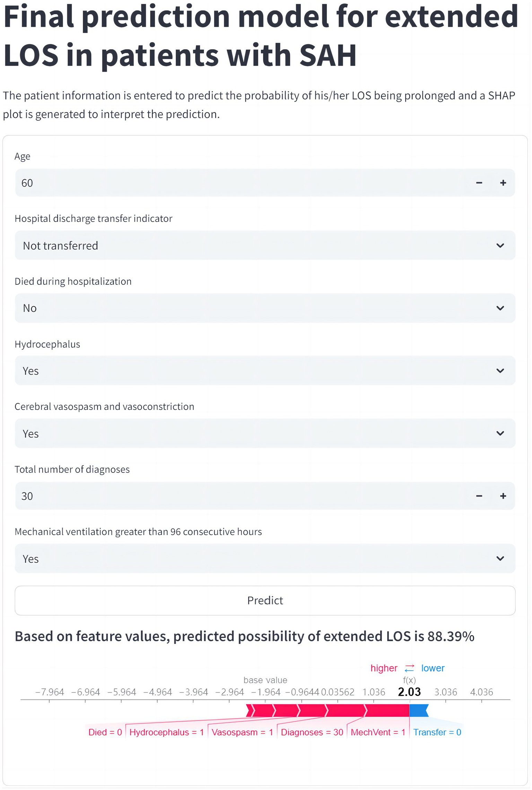Image resolution: width=532 pixels, height=790 pixels.
Task: Decrement Age using the minus icon
Action: pyautogui.click(x=479, y=183)
